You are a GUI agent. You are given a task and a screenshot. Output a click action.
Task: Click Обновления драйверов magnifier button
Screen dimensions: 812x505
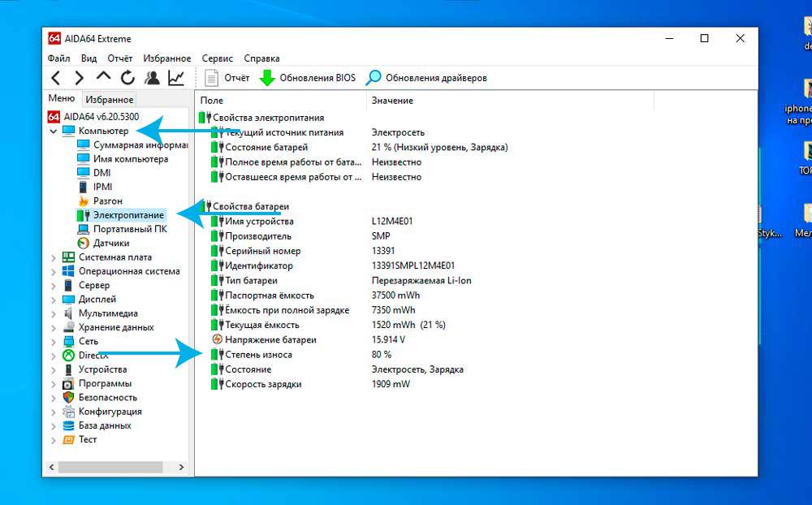426,78
